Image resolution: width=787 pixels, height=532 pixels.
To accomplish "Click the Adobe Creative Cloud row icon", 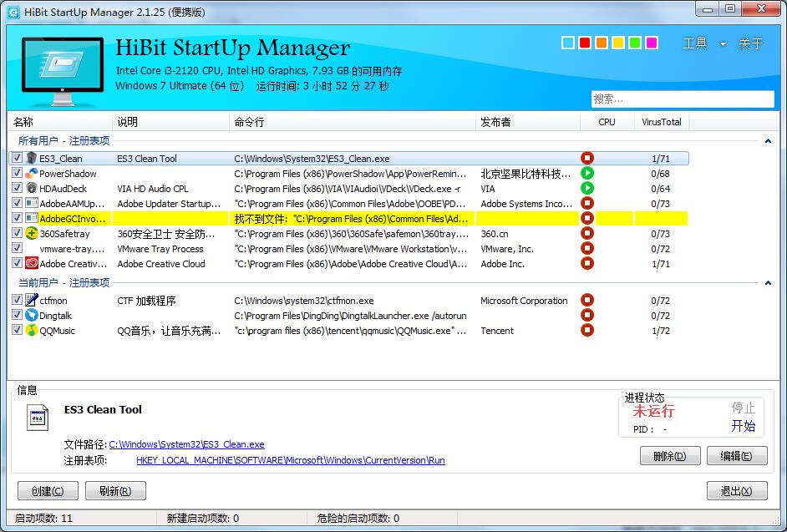I will click(32, 264).
